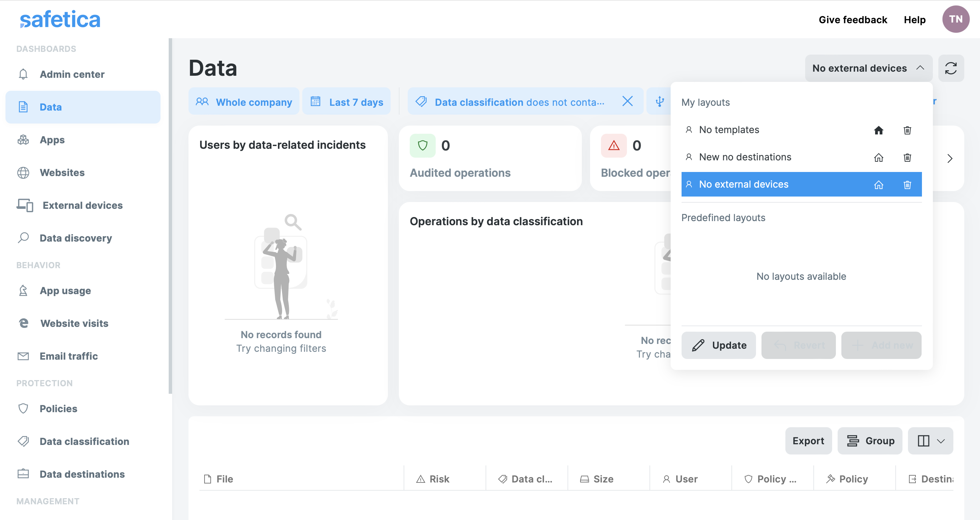The image size is (980, 520).
Task: Click the Websites globe icon
Action: (23, 173)
